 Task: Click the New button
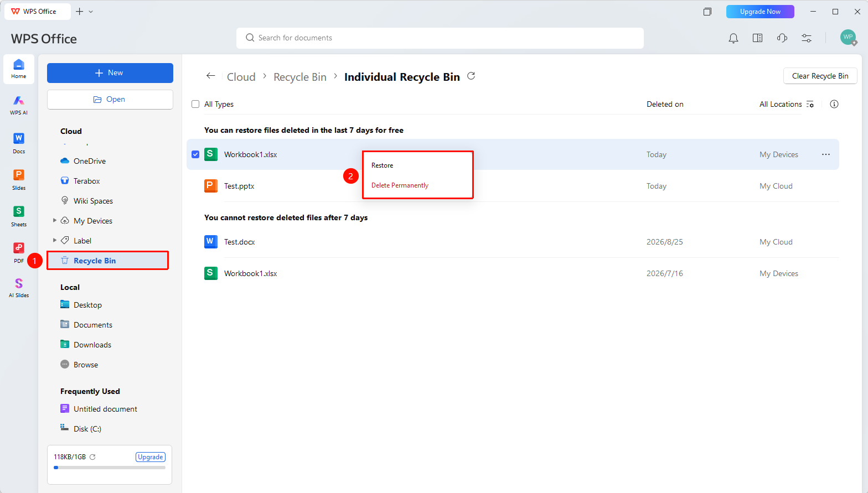pyautogui.click(x=110, y=73)
